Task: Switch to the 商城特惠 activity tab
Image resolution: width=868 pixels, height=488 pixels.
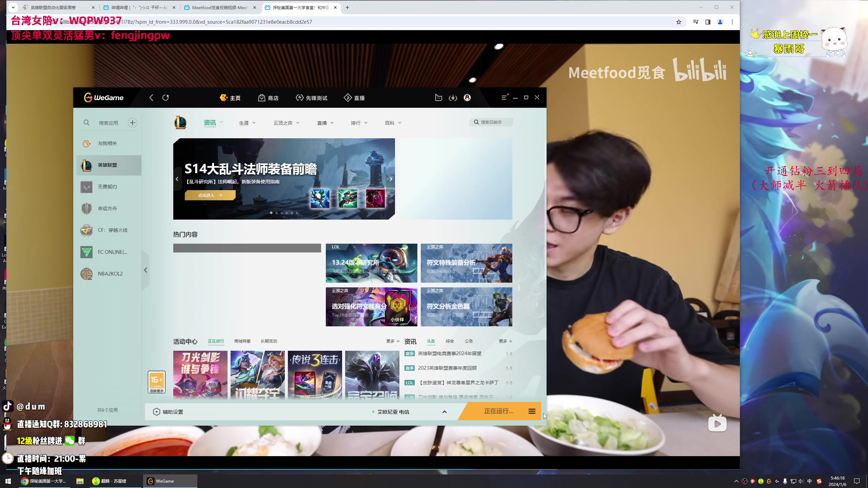Action: point(242,341)
